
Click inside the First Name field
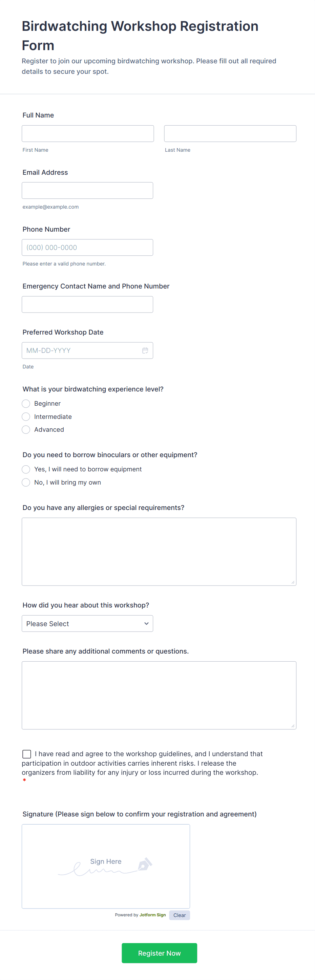(87, 133)
